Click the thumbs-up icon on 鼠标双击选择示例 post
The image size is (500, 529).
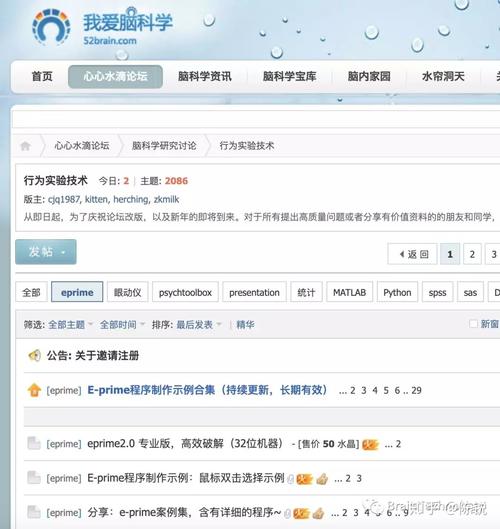pyautogui.click(x=322, y=478)
